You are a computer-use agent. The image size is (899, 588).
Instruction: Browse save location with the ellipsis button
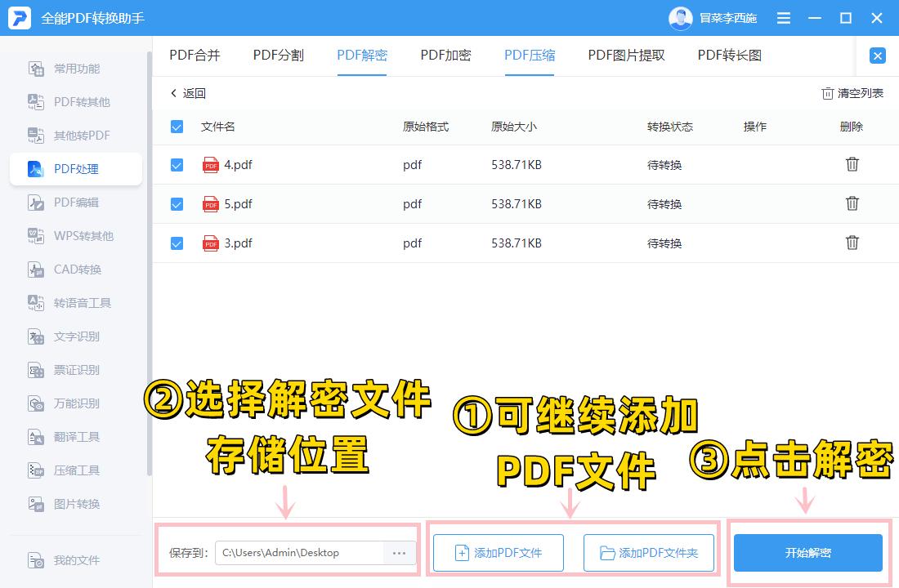pos(399,553)
